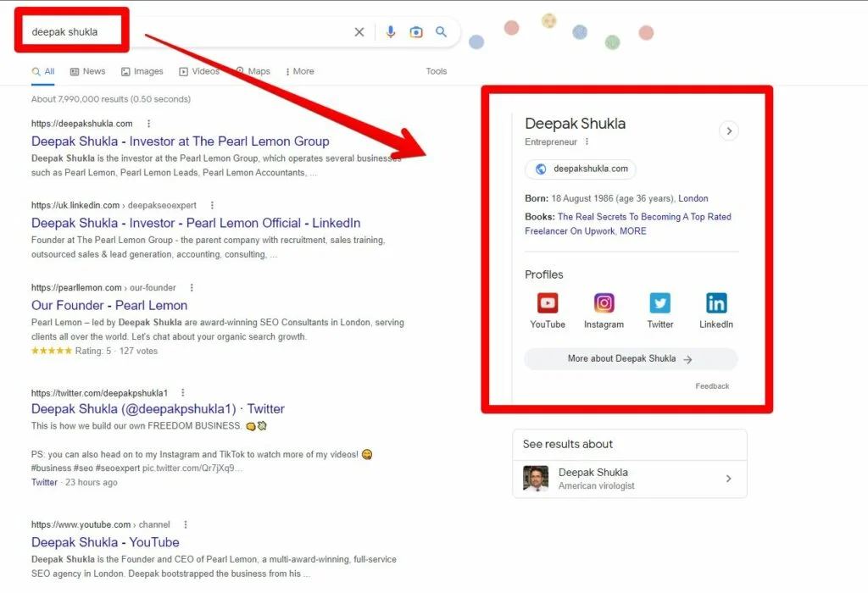Open the More search filters menu
The width and height of the screenshot is (868, 593).
click(299, 71)
